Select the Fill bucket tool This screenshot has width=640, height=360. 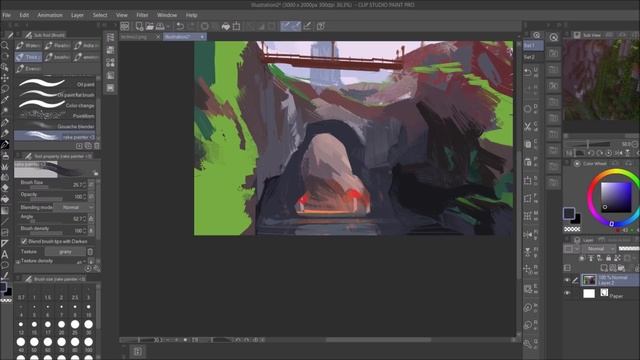(x=5, y=200)
